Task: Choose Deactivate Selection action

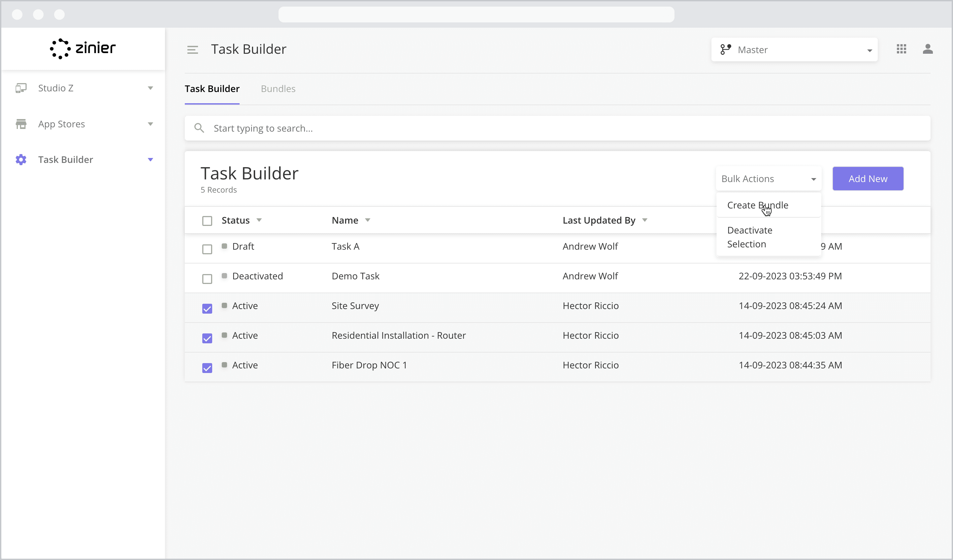Action: pos(749,237)
